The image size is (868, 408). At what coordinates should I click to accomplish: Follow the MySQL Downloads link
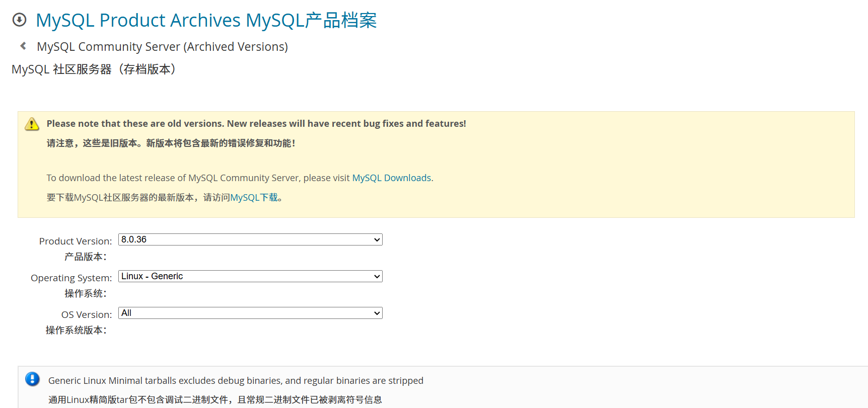click(x=391, y=178)
